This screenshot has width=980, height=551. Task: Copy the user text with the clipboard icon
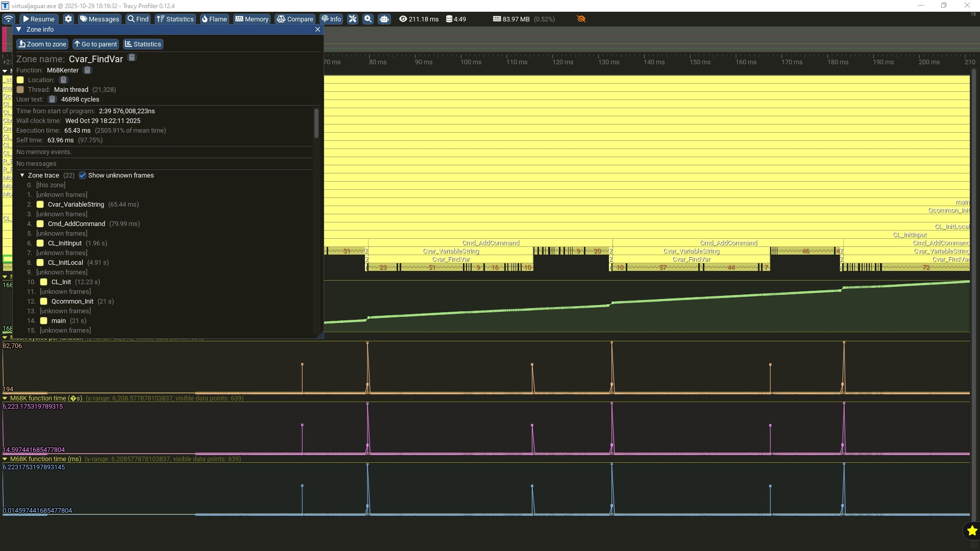(x=52, y=99)
